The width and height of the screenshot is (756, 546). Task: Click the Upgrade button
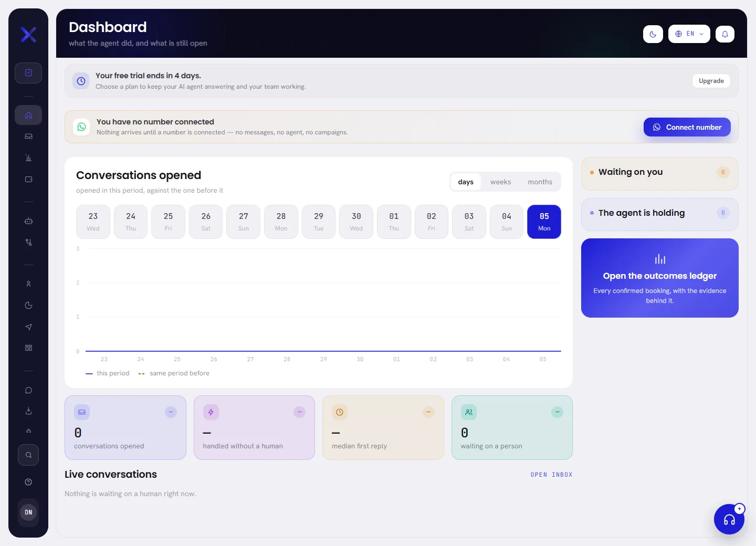(711, 81)
